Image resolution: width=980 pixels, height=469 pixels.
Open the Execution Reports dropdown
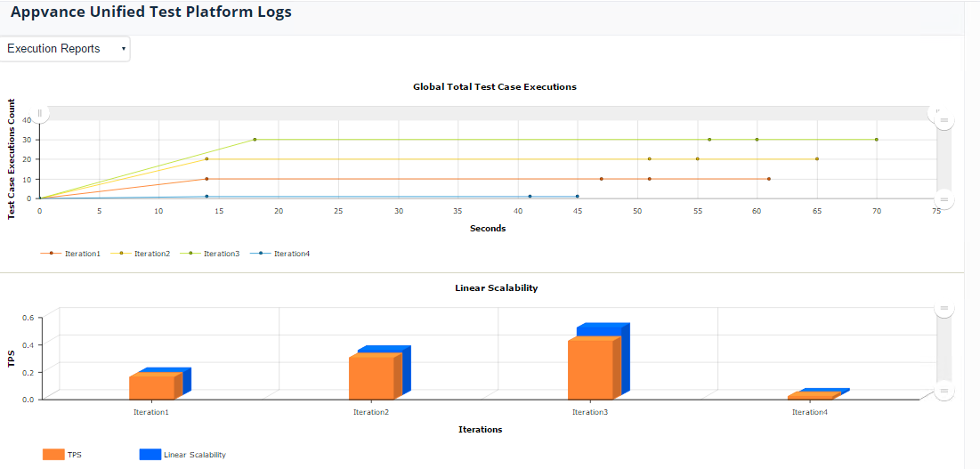point(65,49)
